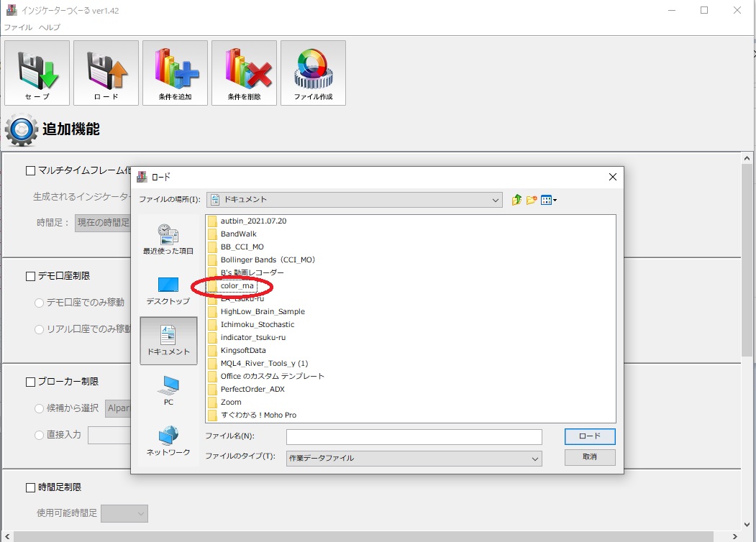
Task: Enable the デモ口座制限 checkbox
Action: coord(30,276)
